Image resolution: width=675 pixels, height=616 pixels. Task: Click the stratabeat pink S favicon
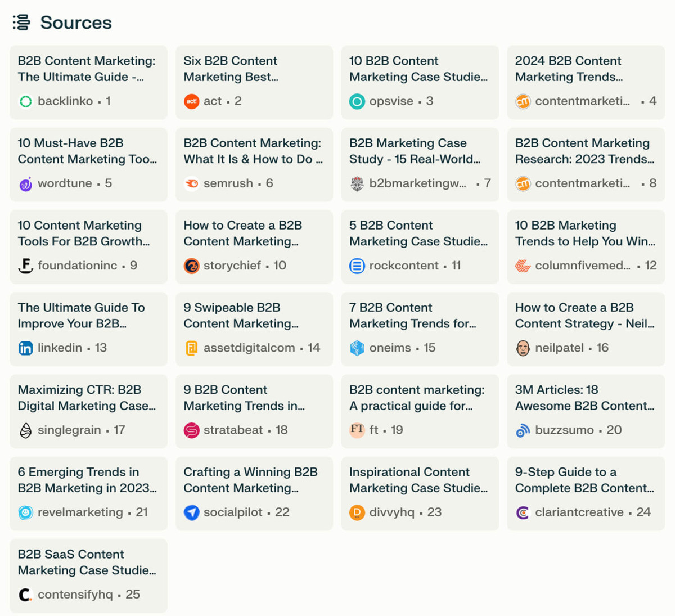coord(191,430)
